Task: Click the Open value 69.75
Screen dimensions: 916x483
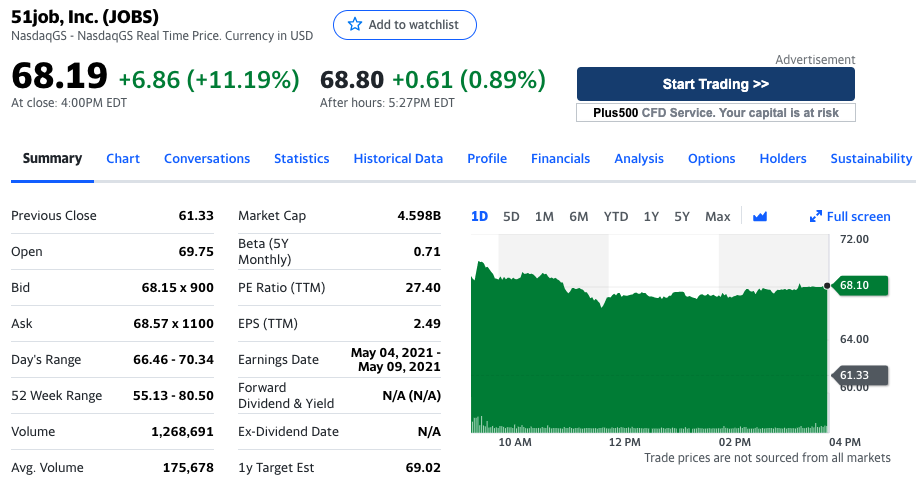Action: tap(196, 252)
